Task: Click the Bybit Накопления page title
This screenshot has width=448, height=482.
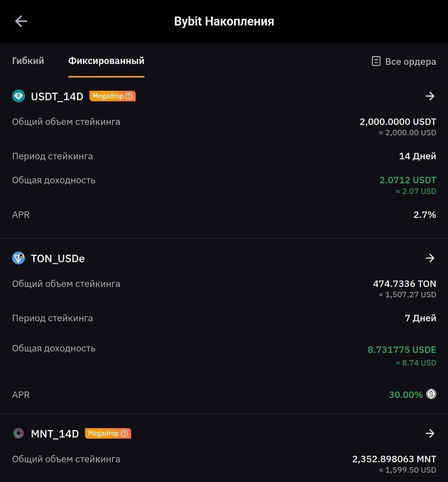Action: point(224,21)
